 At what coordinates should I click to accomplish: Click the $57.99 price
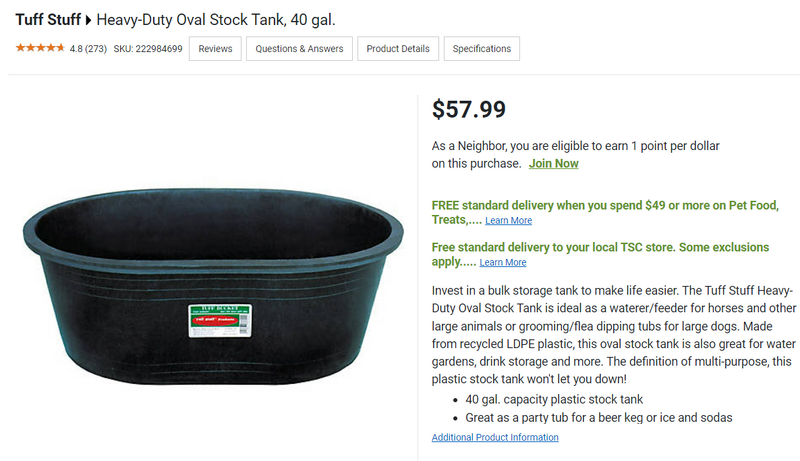click(x=468, y=109)
